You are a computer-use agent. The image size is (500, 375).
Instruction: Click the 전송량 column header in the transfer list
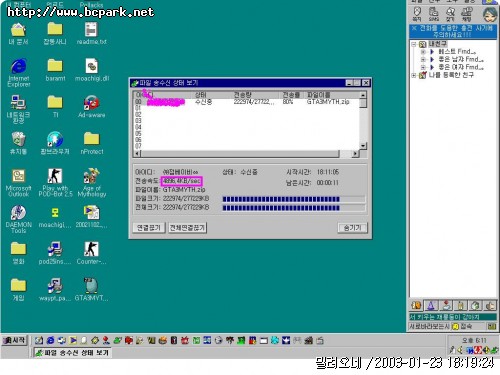[255, 95]
